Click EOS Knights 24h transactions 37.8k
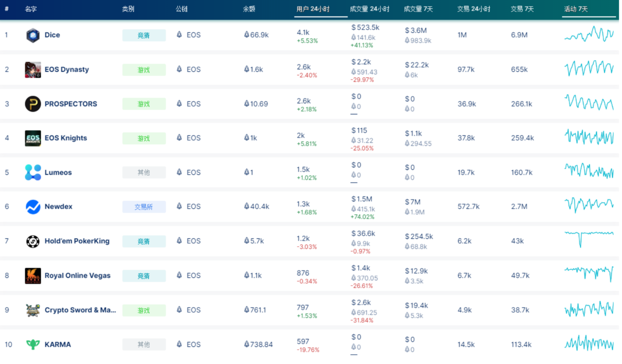Viewport: 622px width, 364px height. coord(466,138)
